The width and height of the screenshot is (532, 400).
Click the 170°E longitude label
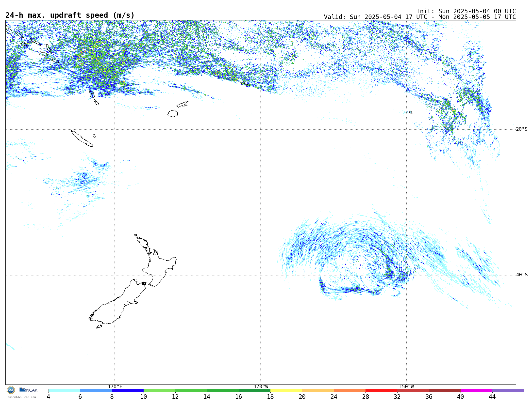[115, 387]
